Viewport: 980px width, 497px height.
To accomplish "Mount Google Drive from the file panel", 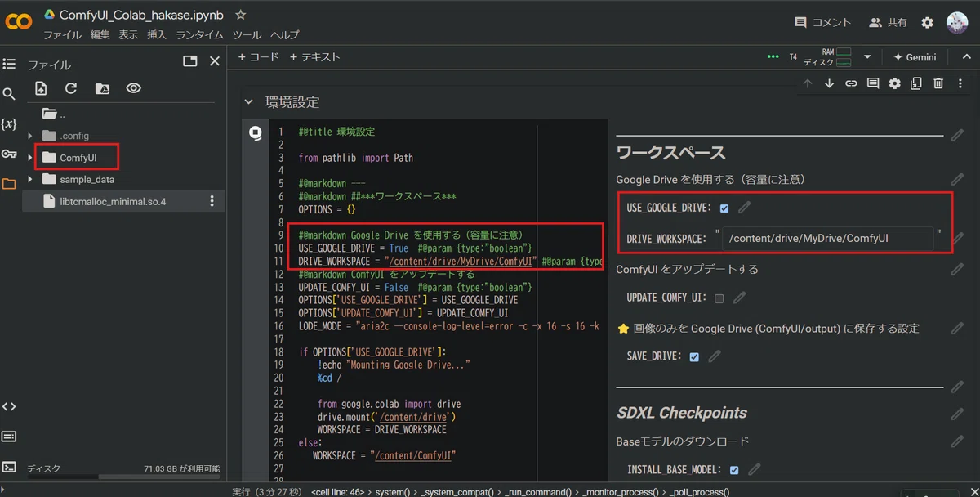I will coord(102,88).
